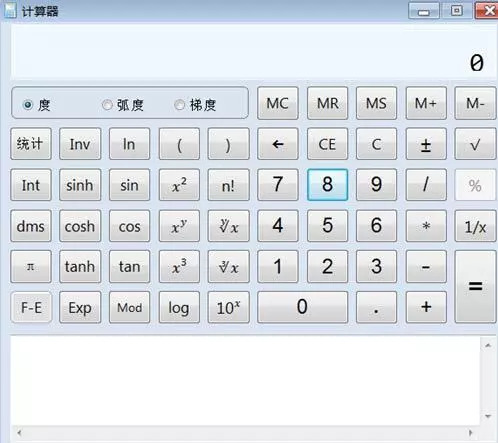Click the square root button
The height and width of the screenshot is (443, 498).
(x=475, y=144)
